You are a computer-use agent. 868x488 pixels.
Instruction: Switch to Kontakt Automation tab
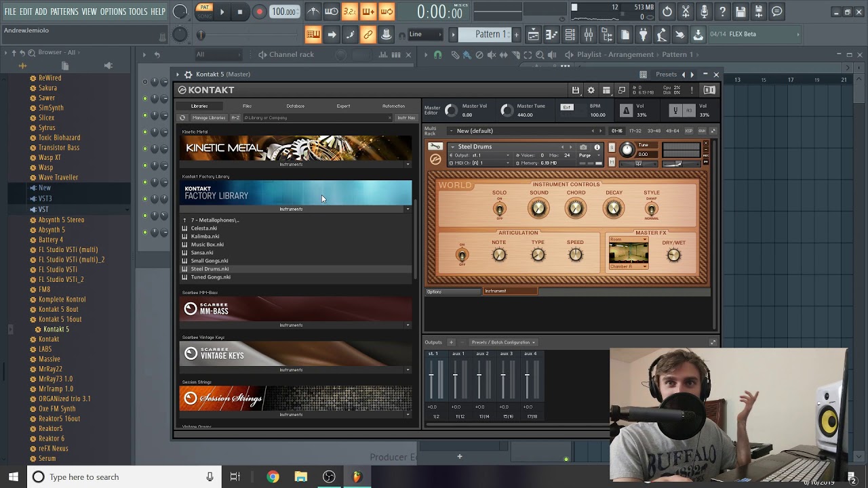(393, 106)
